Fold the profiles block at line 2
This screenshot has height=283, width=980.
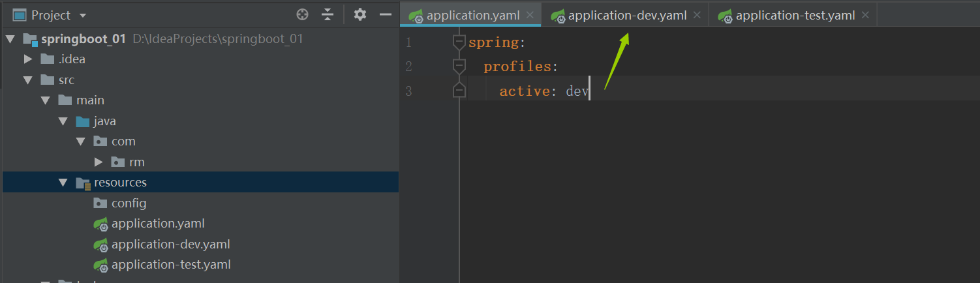pyautogui.click(x=459, y=67)
